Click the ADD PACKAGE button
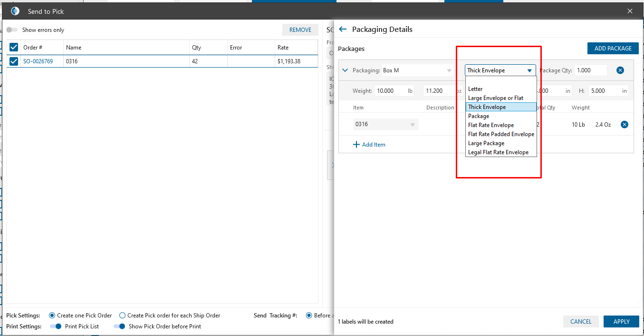 (x=613, y=49)
